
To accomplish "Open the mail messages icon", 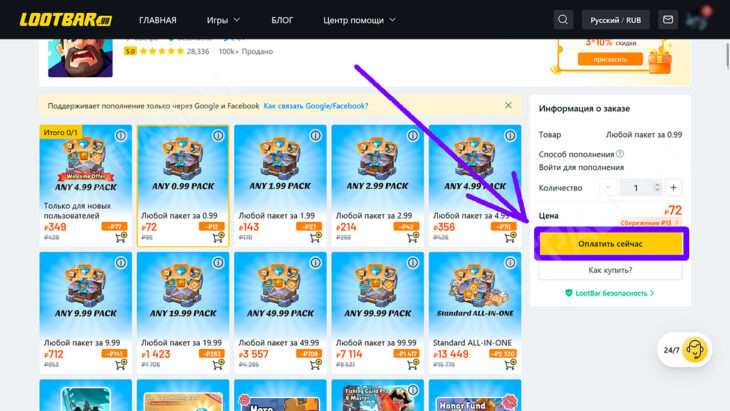I will (668, 19).
